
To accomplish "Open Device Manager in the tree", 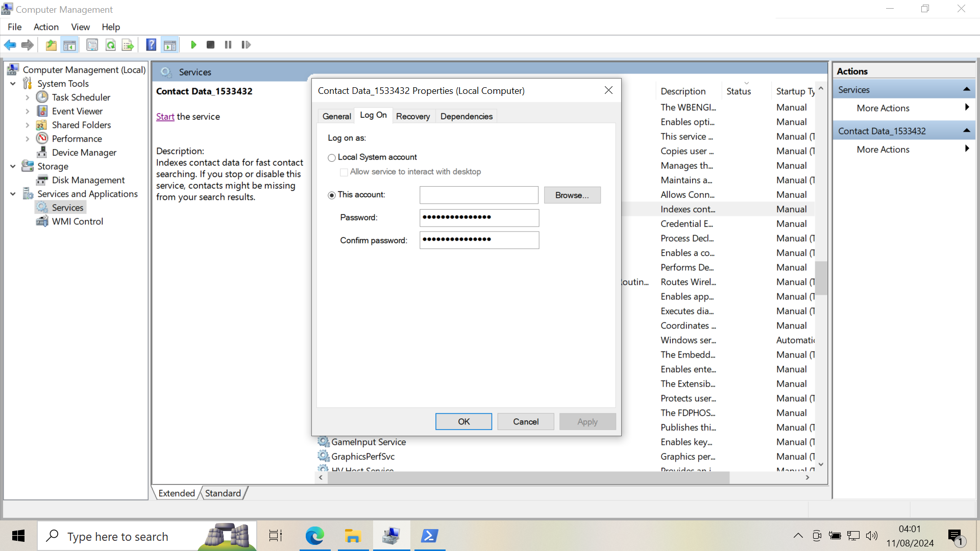I will click(84, 153).
